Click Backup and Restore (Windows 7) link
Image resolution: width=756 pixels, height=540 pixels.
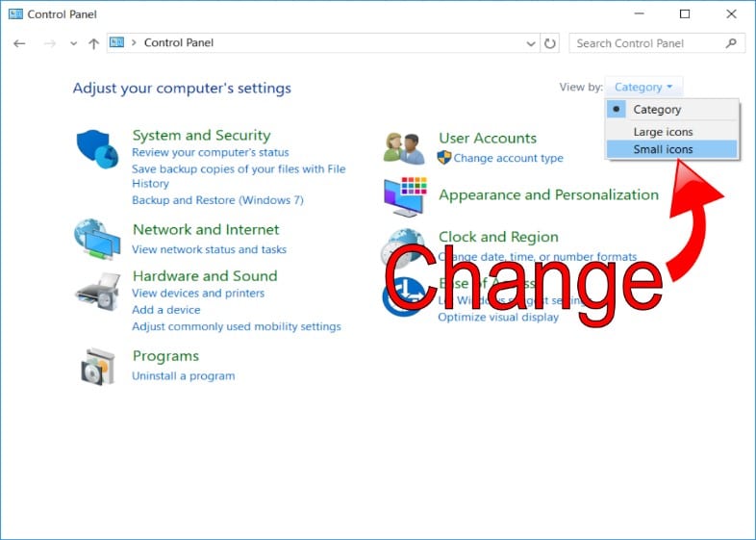(x=217, y=200)
